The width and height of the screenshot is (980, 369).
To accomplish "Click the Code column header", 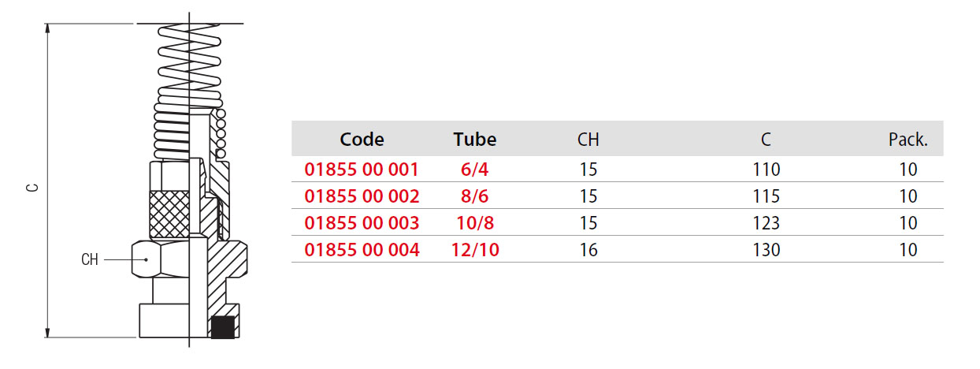I will [x=362, y=140].
